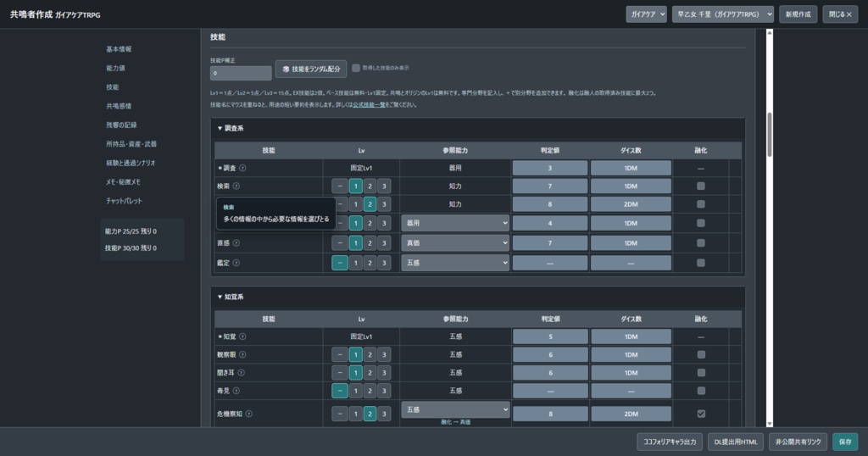
Task: Check the 融化 box for 観察眼
Action: click(701, 354)
